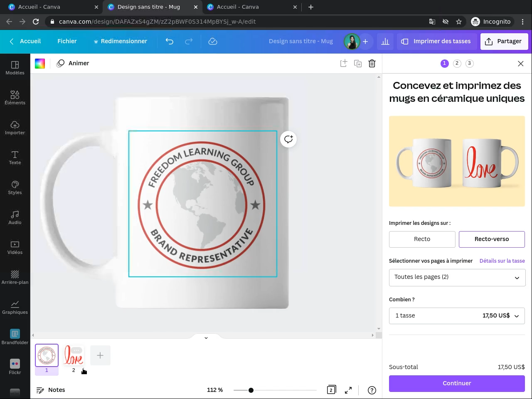The height and width of the screenshot is (399, 532).
Task: Open the grid view of pages
Action: tap(331, 390)
